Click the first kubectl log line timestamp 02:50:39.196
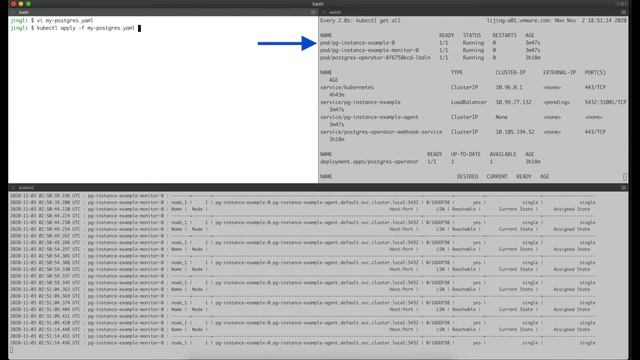The width and height of the screenshot is (640, 360). coord(45,196)
